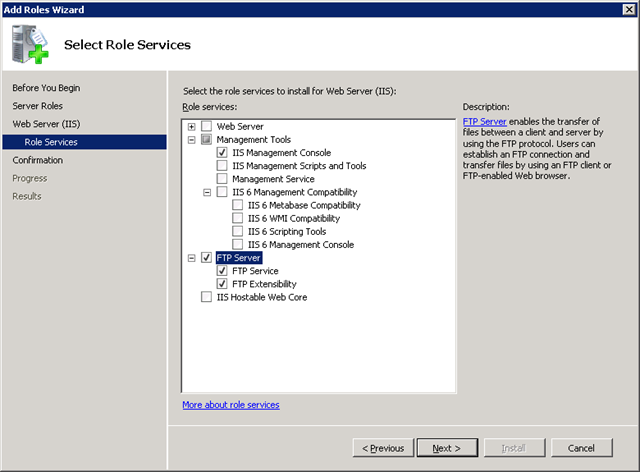Screen dimensions: 640x472
Task: Enable IIS 6 Scripting Tools checkbox
Action: [x=238, y=231]
